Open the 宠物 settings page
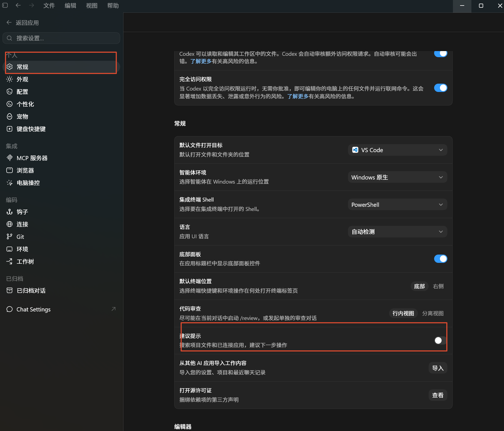Viewport: 504px width, 431px height. click(61, 117)
